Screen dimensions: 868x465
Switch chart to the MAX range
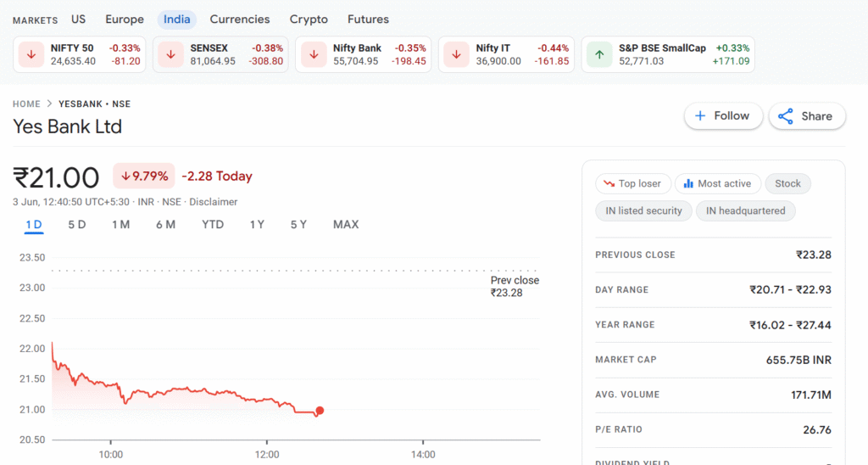point(346,225)
